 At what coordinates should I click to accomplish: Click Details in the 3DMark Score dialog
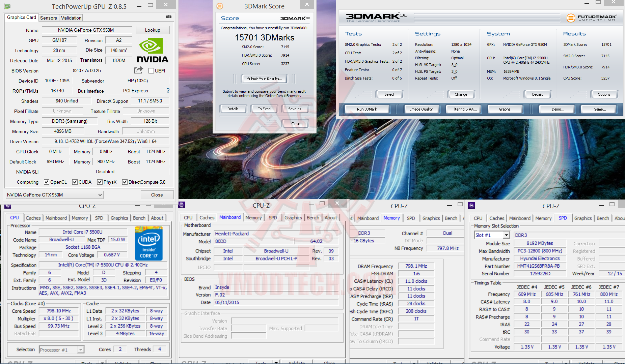pos(234,109)
